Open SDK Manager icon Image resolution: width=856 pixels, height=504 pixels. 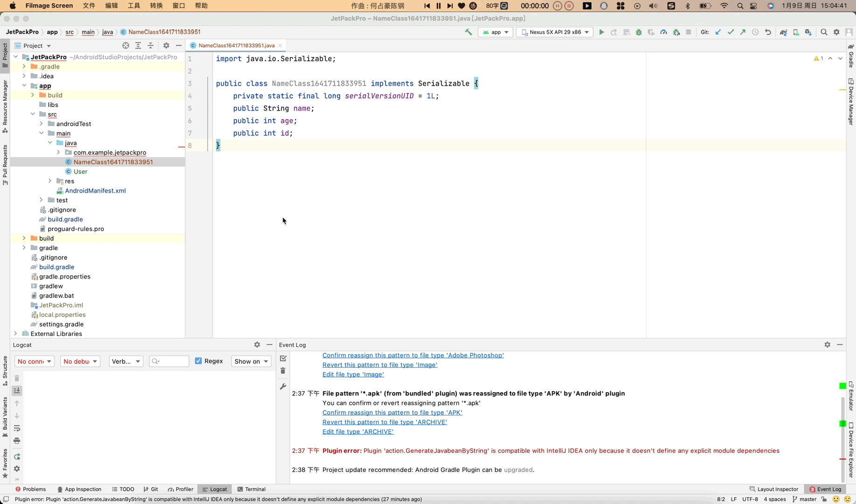(808, 32)
